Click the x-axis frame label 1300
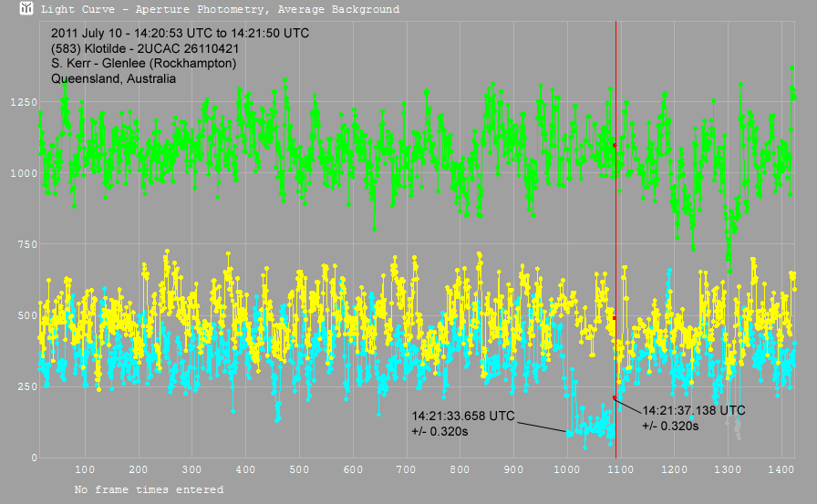 click(728, 469)
